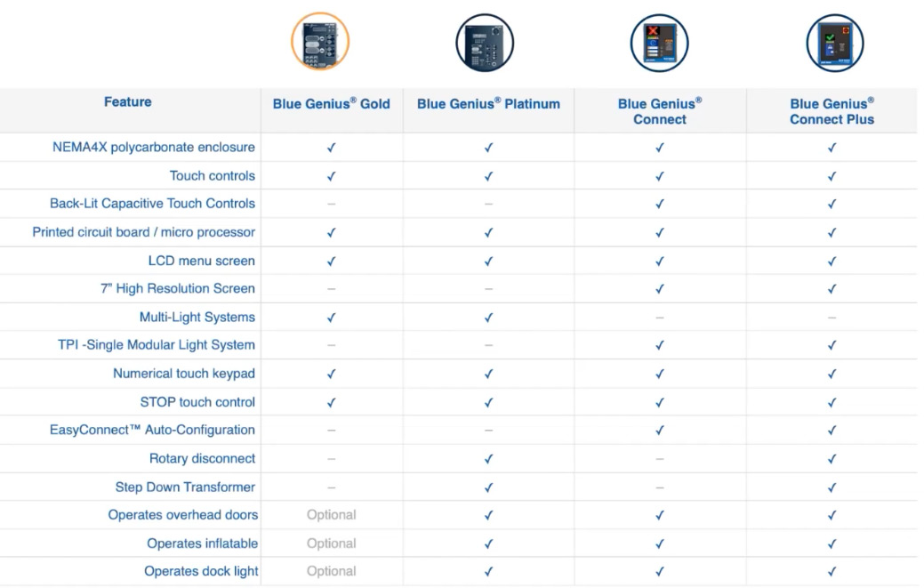Select the Blue Genius Connect column header
924x588 pixels.
click(x=659, y=111)
